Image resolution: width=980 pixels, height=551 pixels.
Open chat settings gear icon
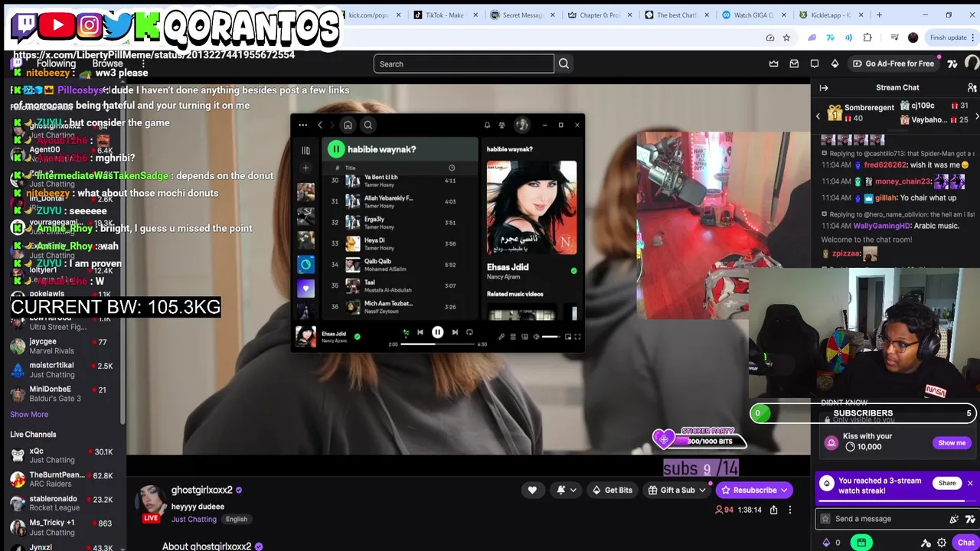[942, 543]
